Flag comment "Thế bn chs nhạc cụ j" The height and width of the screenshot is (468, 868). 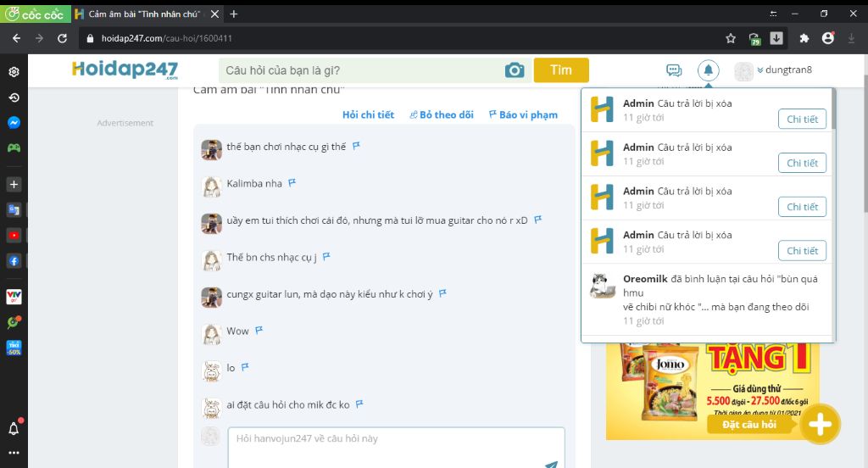coord(326,256)
